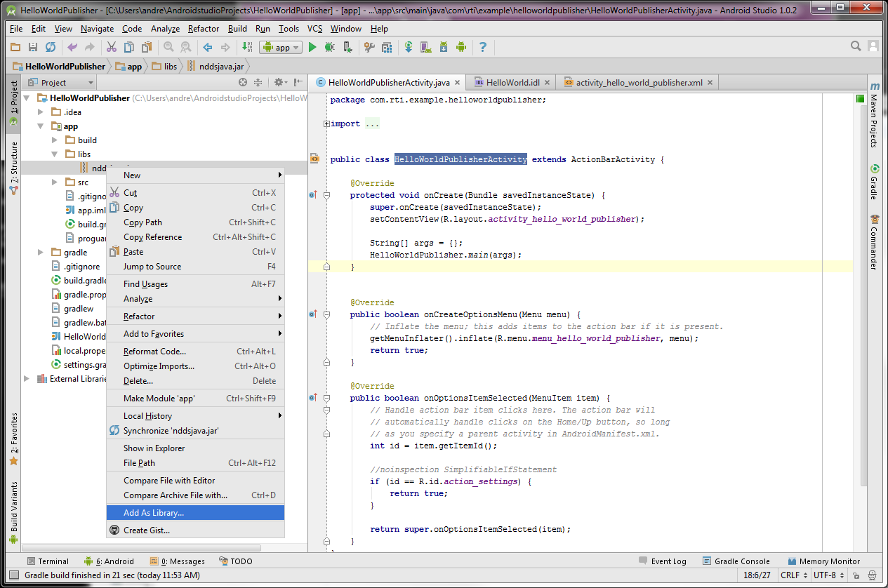The width and height of the screenshot is (888, 588).
Task: Click the Synchronize toolbar icon
Action: tap(51, 47)
